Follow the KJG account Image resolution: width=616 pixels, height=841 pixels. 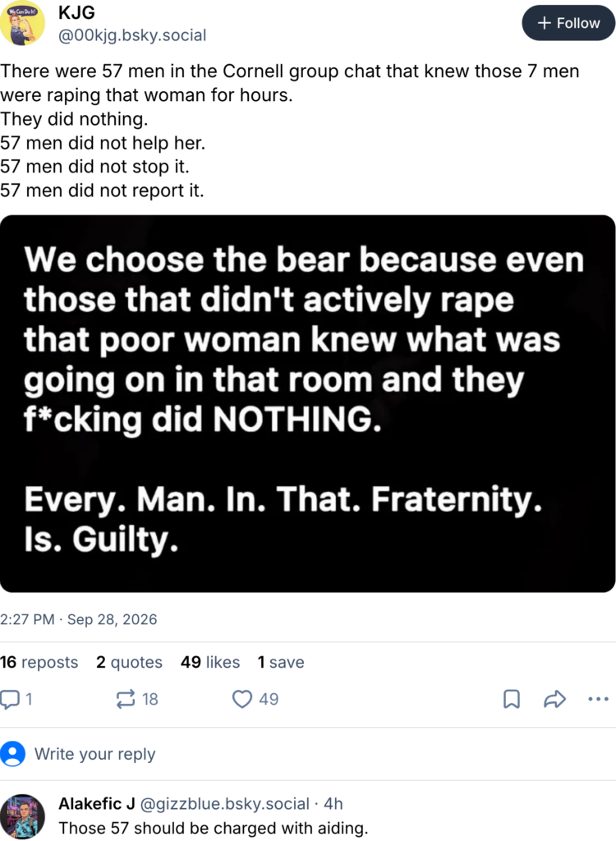[x=569, y=23]
